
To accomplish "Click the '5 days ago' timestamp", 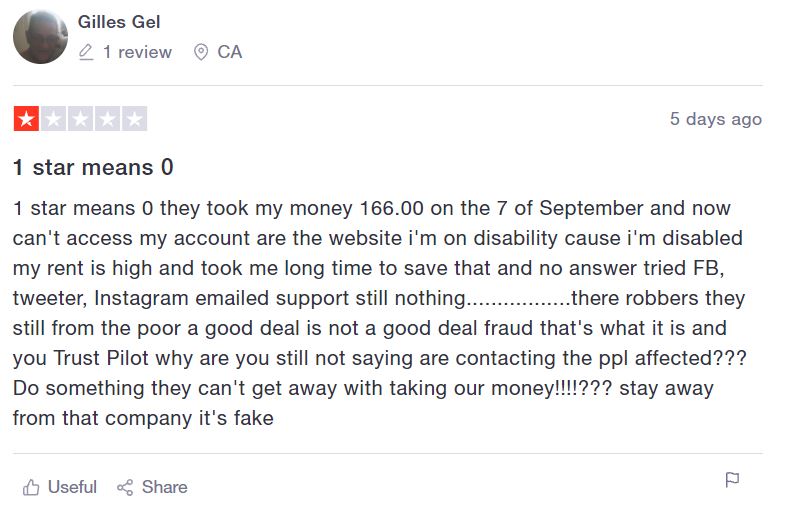I will pos(715,119).
